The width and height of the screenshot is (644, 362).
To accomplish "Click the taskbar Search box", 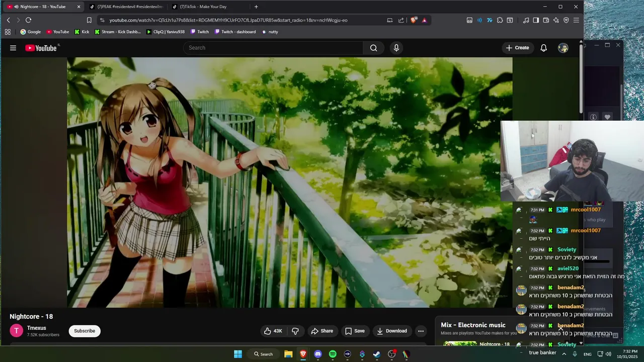I will pyautogui.click(x=263, y=354).
